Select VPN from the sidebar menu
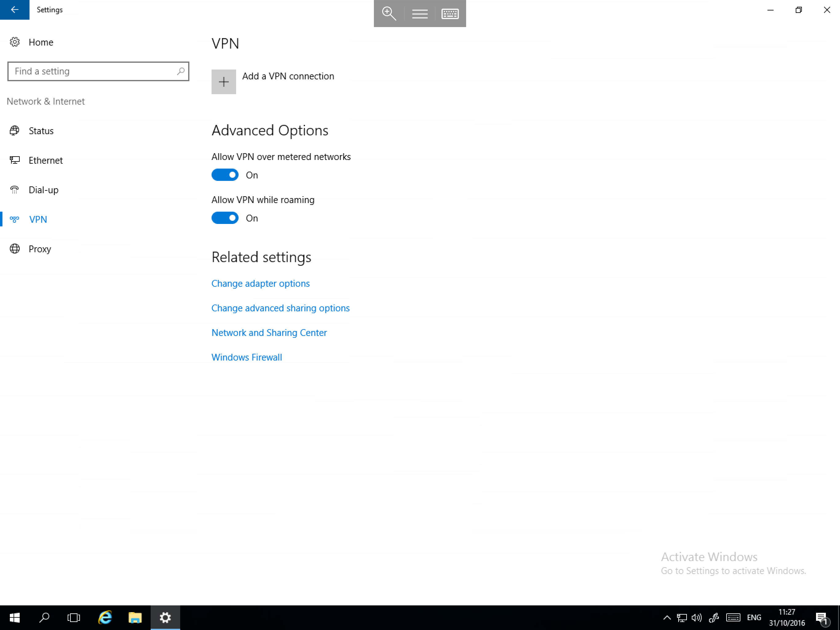840x630 pixels. click(38, 218)
